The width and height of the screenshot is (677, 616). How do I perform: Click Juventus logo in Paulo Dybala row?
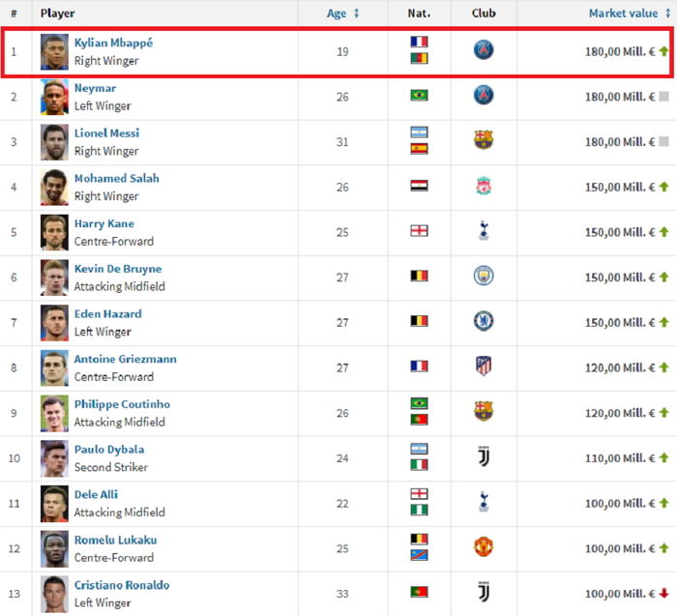click(x=484, y=456)
